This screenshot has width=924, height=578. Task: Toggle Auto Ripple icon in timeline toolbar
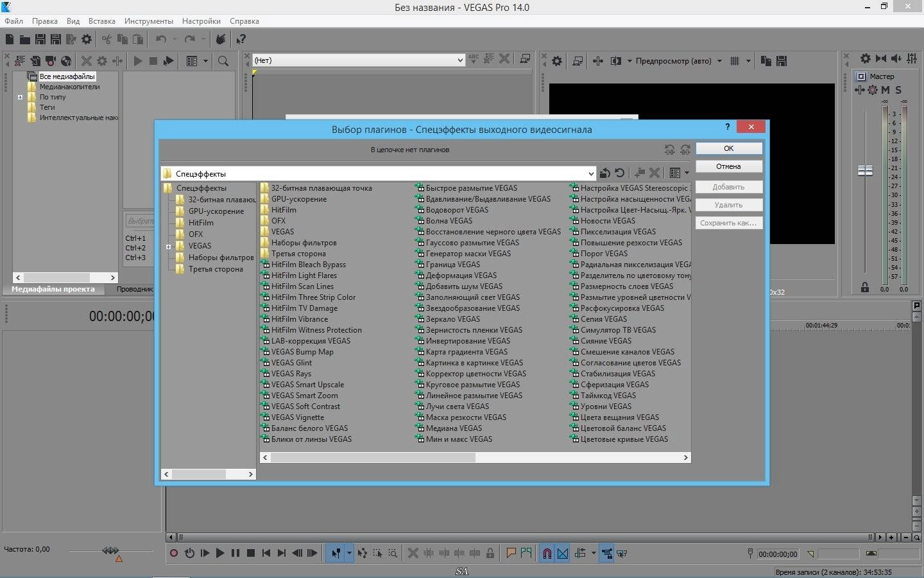pos(580,553)
